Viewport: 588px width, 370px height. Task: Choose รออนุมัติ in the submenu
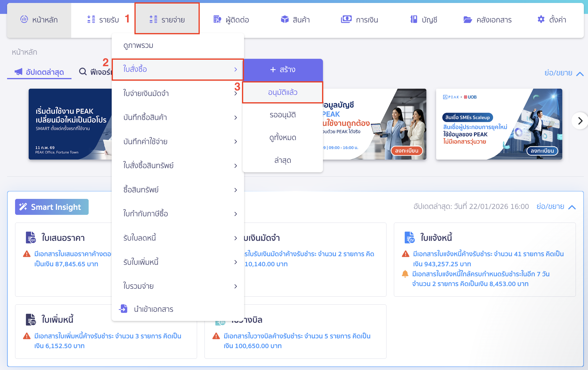coord(282,115)
